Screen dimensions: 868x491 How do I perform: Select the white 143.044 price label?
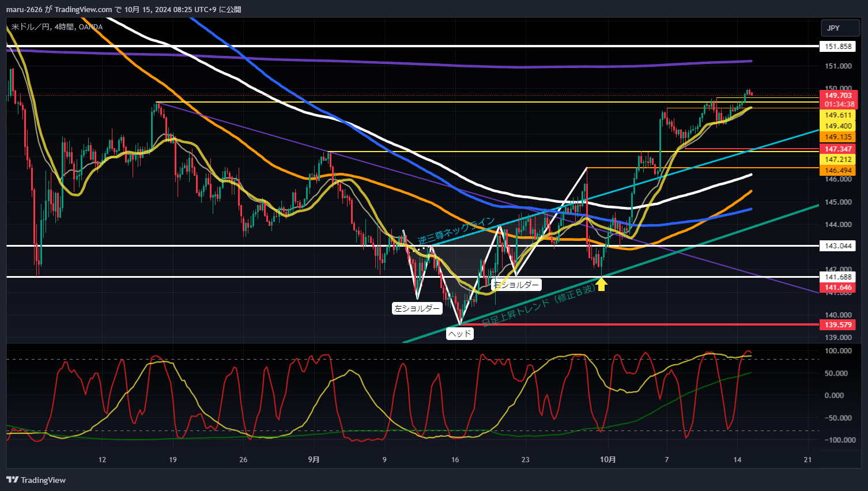[838, 246]
